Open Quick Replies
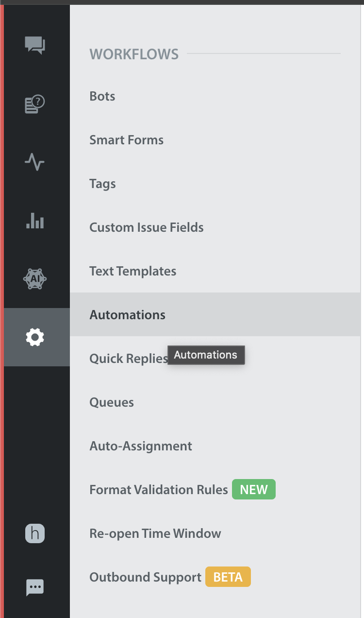This screenshot has width=364, height=618. coord(129,359)
